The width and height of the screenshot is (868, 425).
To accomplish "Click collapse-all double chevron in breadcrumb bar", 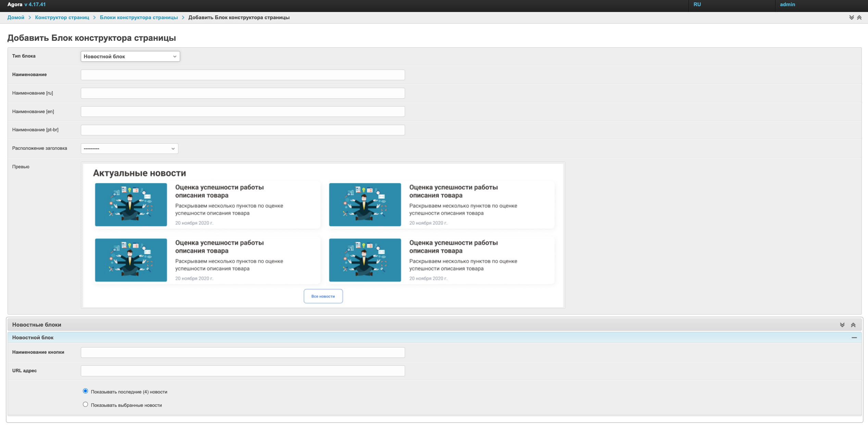I will tap(859, 17).
